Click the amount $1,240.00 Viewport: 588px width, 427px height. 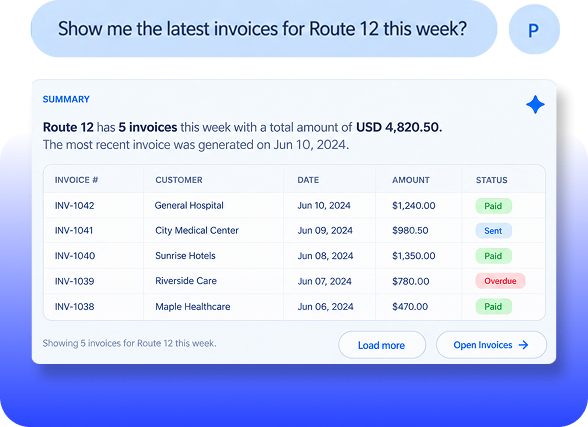click(414, 205)
